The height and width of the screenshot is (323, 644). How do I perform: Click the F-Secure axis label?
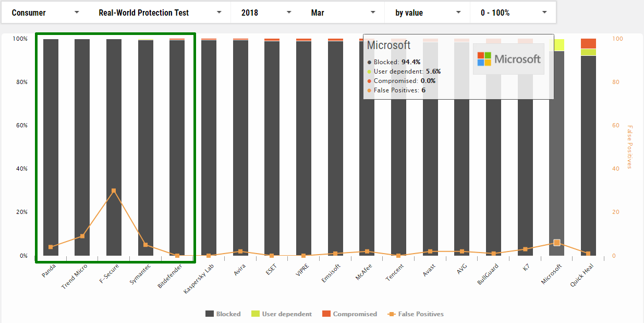click(x=110, y=273)
